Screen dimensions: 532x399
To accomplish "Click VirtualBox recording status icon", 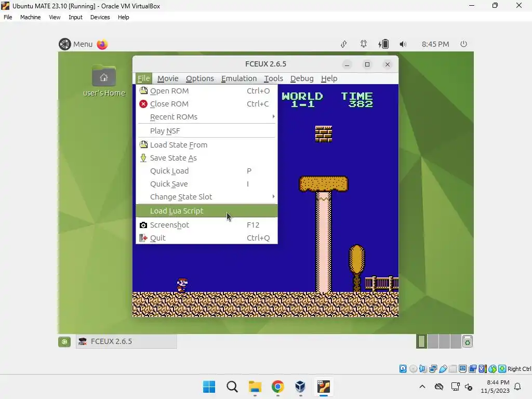I will pyautogui.click(x=472, y=368).
